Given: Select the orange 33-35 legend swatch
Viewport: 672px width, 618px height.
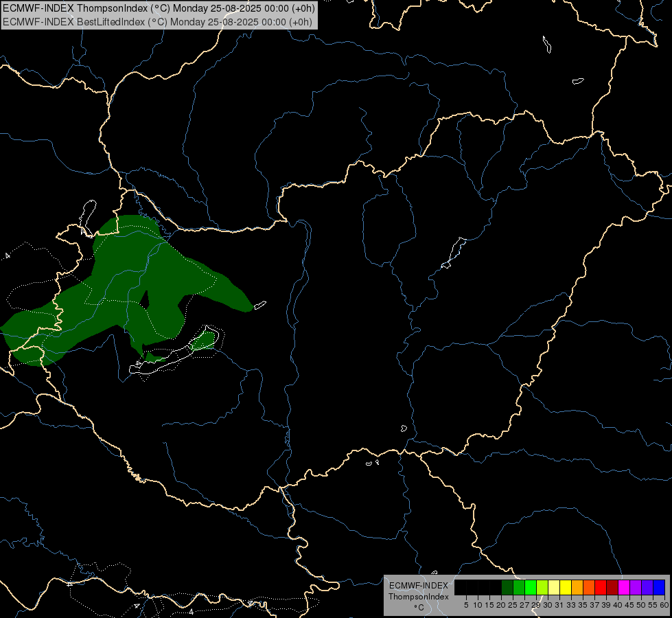Looking at the screenshot, I should [x=577, y=587].
